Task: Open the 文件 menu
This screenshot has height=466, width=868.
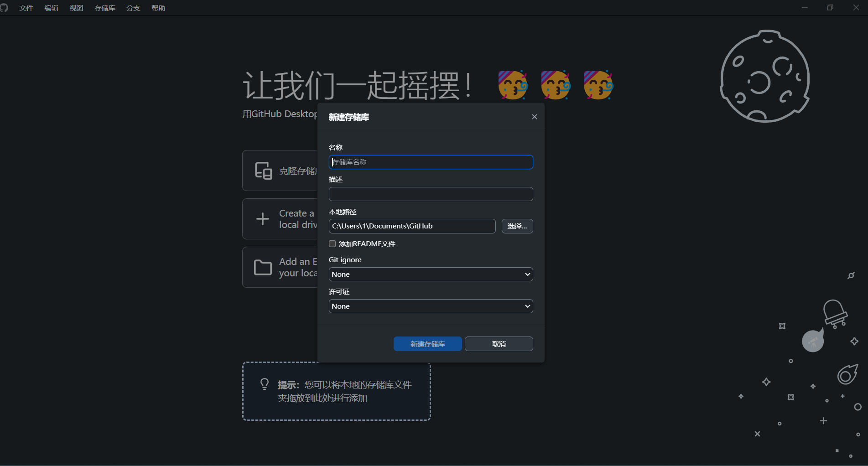Action: (x=26, y=8)
